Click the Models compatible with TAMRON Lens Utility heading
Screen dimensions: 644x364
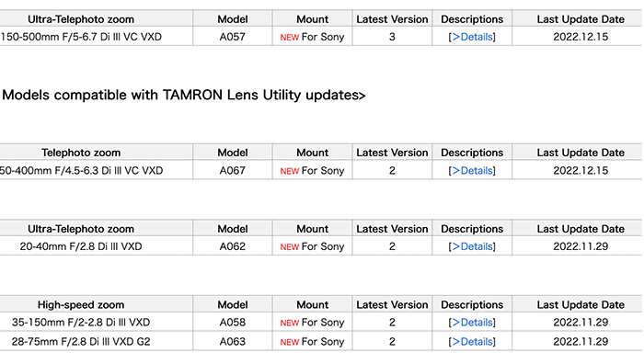[183, 96]
